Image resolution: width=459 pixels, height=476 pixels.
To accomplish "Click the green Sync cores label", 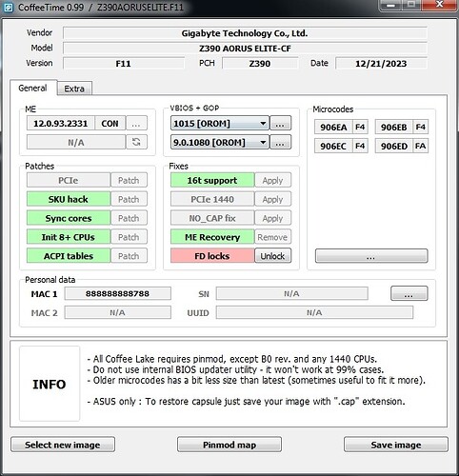I will (x=69, y=218).
